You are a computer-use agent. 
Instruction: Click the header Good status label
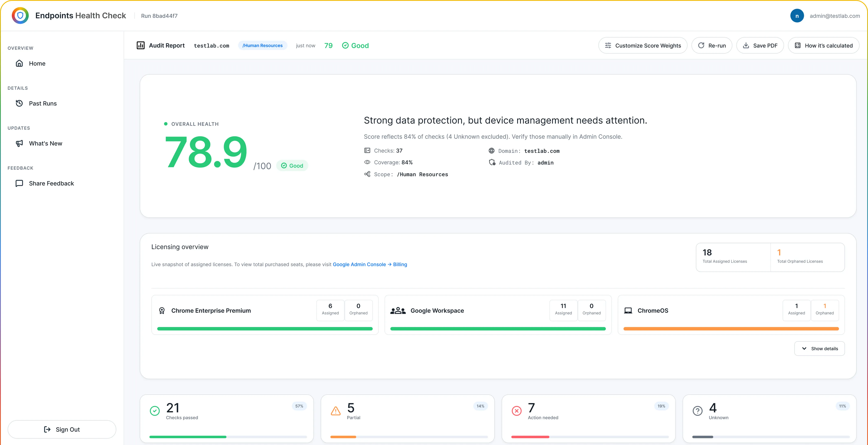(x=356, y=45)
